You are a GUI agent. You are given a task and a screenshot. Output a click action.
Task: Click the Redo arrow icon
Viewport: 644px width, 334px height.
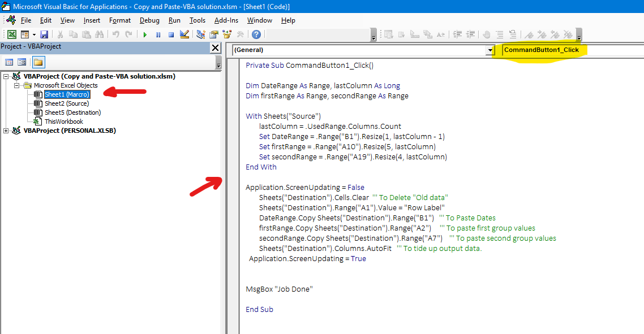(x=129, y=35)
